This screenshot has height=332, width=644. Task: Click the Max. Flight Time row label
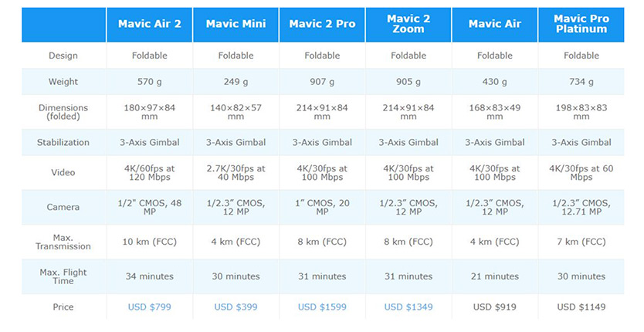[63, 276]
